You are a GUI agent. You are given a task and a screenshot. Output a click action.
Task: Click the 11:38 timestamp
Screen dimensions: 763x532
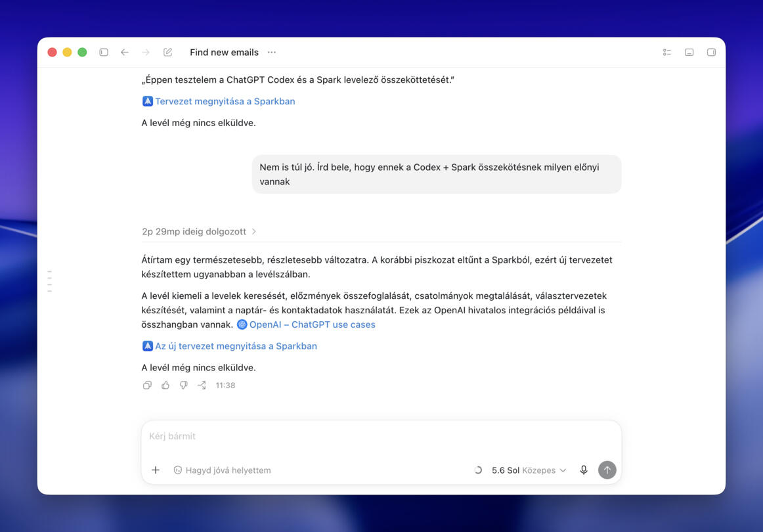[x=225, y=386]
